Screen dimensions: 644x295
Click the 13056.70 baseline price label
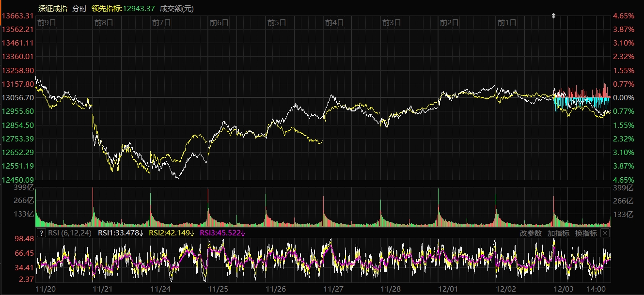18,97
